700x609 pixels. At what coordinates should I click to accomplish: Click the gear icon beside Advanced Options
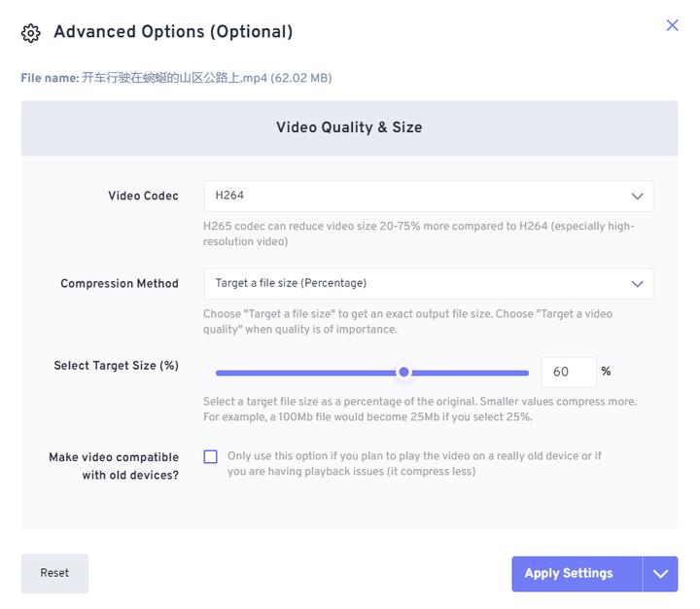[30, 33]
